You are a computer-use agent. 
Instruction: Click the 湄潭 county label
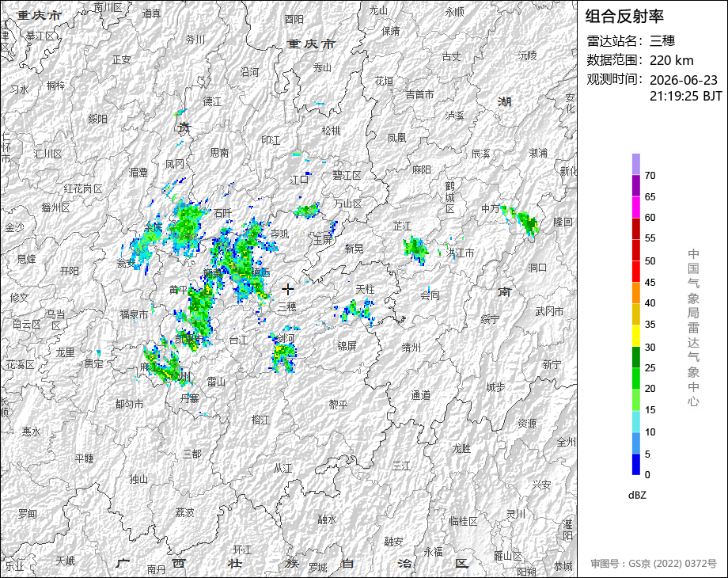click(x=138, y=173)
